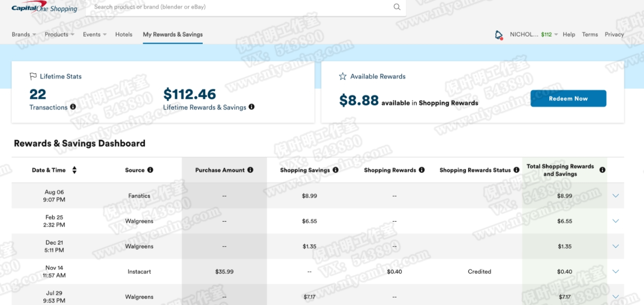Click the Fanatics source cell
The width and height of the screenshot is (644, 305).
[140, 196]
